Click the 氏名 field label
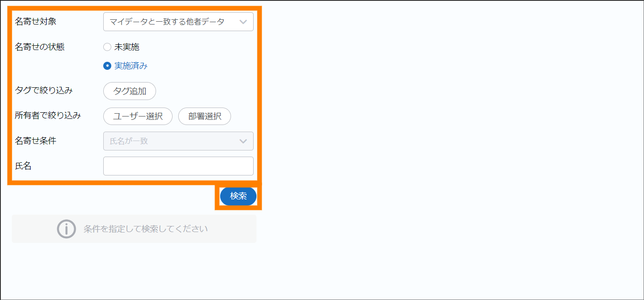644x300 pixels. (23, 166)
